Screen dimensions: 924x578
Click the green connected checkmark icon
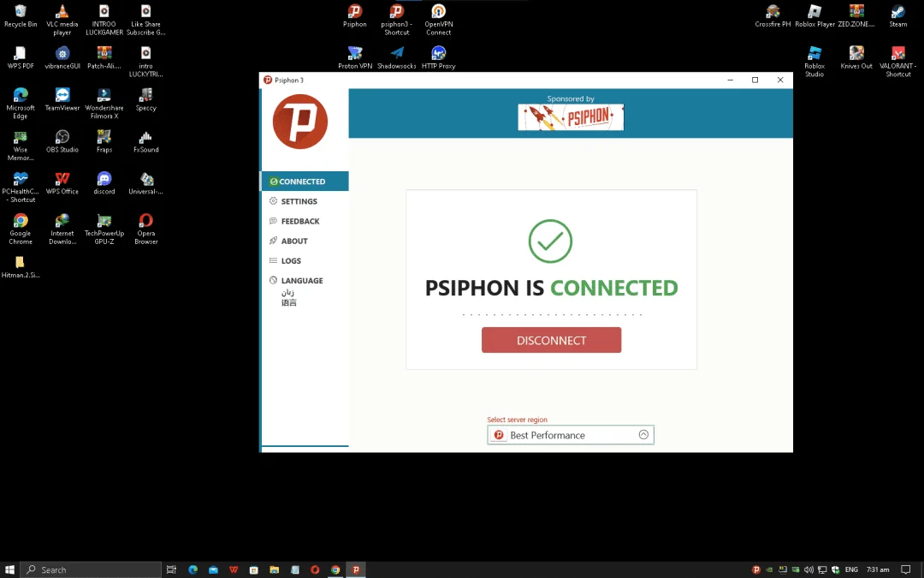pos(550,241)
